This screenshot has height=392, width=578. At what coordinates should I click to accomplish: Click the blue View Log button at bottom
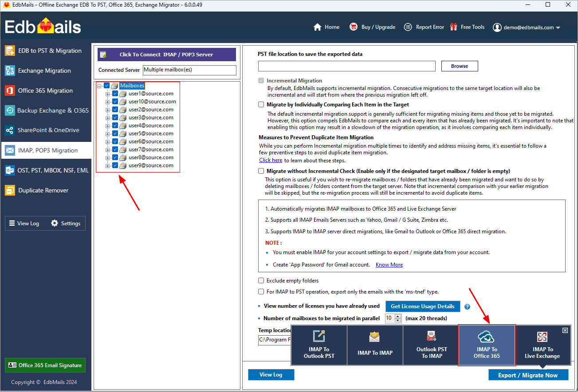[271, 375]
